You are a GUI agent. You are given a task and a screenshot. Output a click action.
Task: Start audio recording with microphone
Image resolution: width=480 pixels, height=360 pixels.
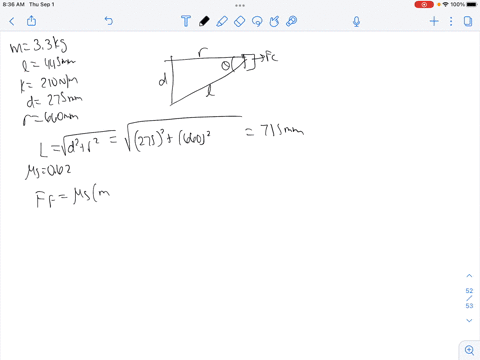tap(356, 22)
